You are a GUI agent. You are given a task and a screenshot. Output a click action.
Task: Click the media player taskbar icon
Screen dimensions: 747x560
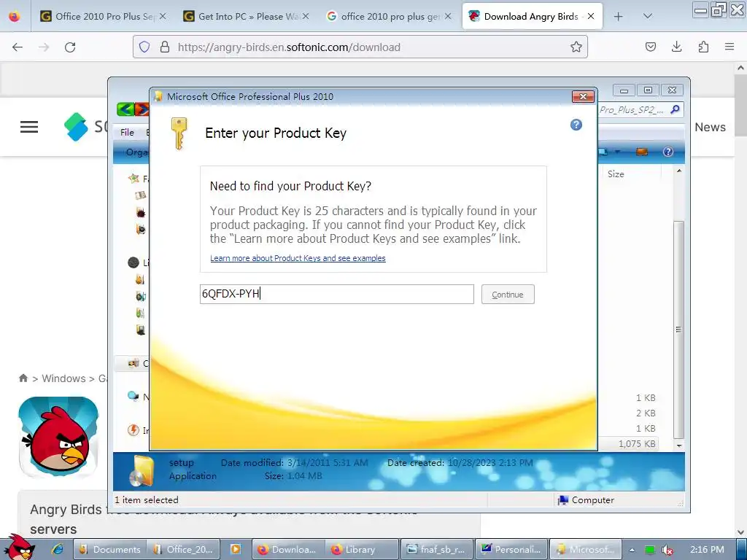(236, 550)
